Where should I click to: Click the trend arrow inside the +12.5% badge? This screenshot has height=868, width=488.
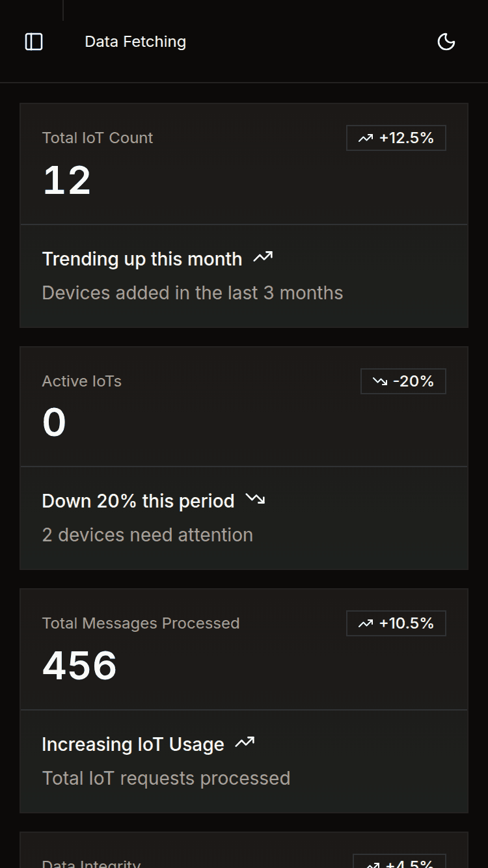coord(366,138)
